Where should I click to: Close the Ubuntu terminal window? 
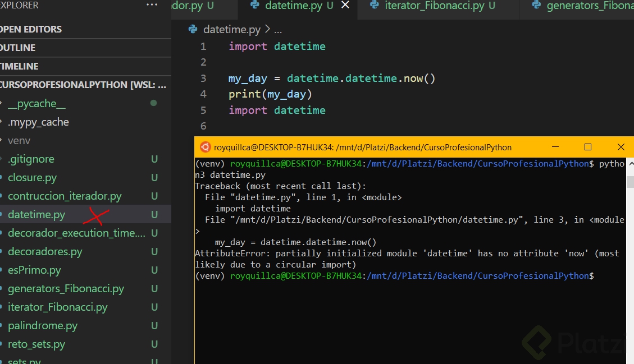coord(621,147)
